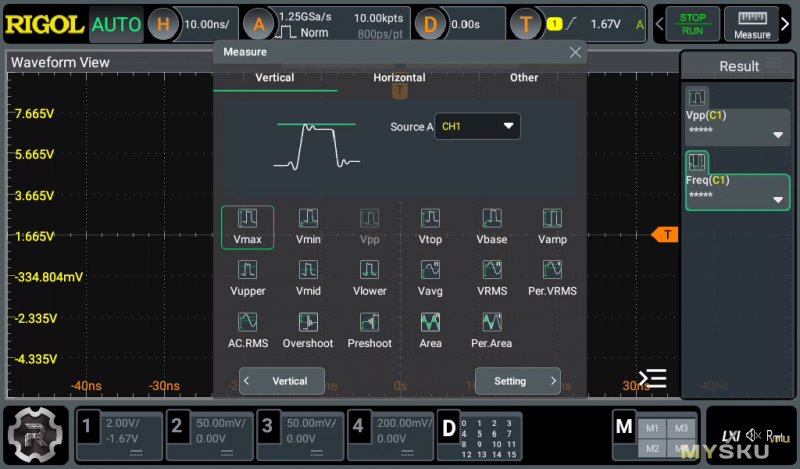Click the orange T trigger level marker

664,235
